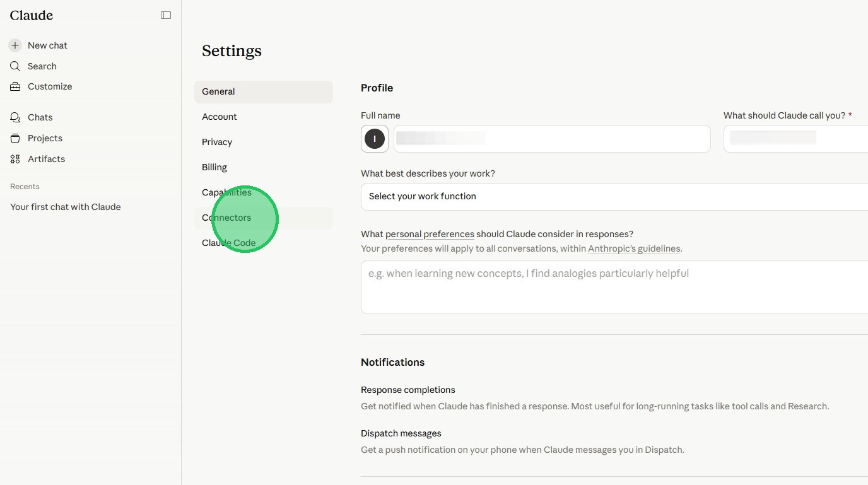Open recent chat 'Your first chat with Claude'
The width and height of the screenshot is (868, 485).
tap(66, 207)
